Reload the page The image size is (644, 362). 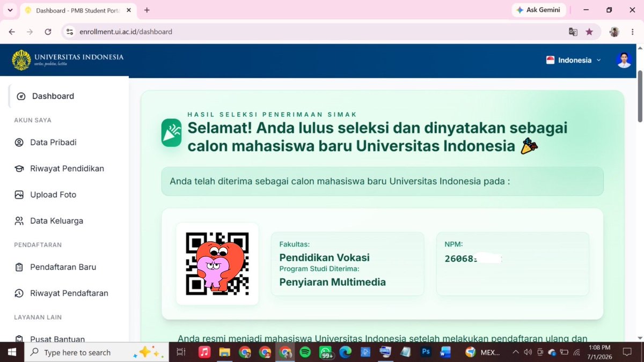click(48, 32)
